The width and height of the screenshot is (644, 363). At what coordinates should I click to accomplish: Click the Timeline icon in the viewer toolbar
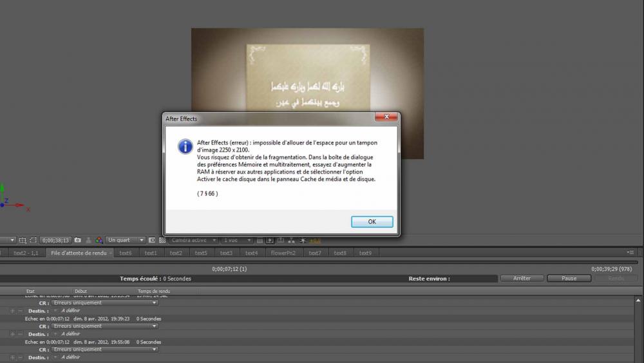tap(281, 240)
